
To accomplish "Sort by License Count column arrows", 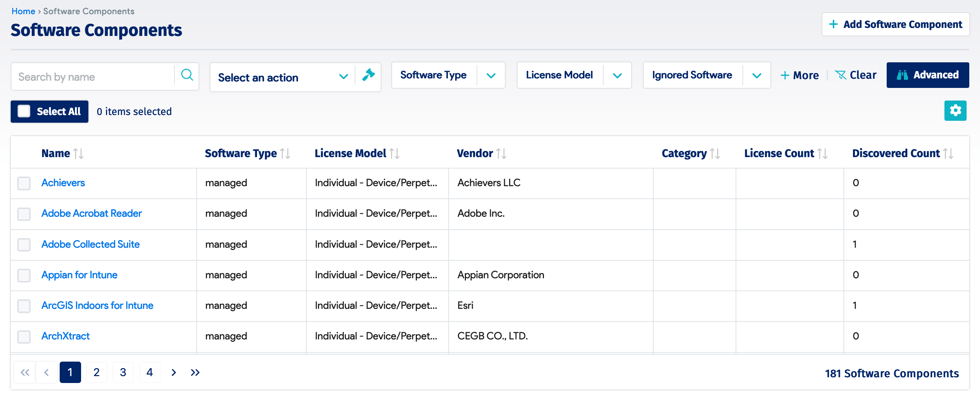I will (822, 154).
